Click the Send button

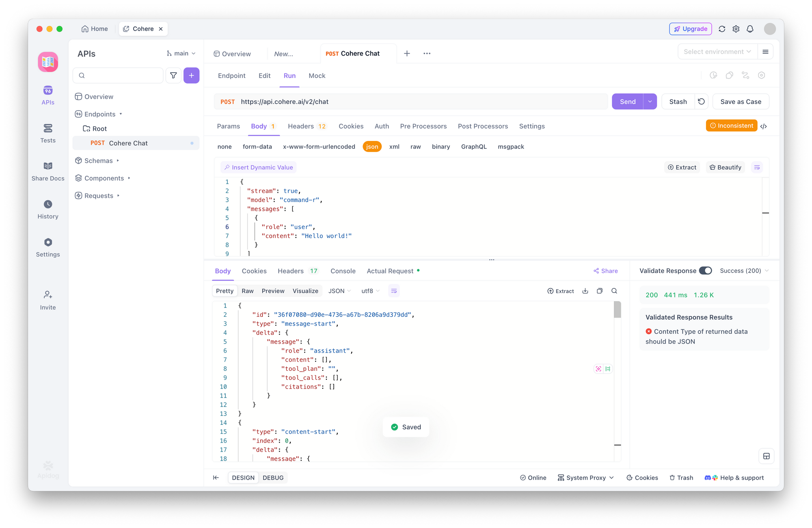[628, 102]
